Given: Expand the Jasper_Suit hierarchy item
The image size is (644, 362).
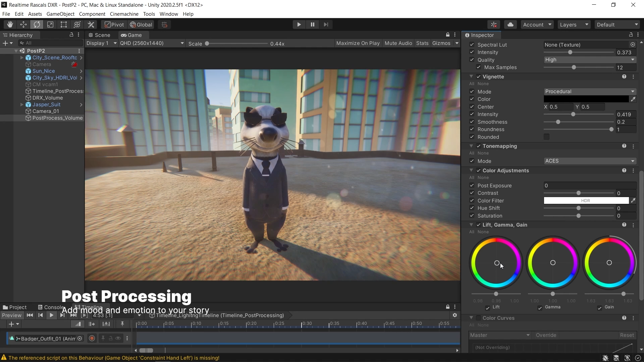Looking at the screenshot, I should point(22,105).
